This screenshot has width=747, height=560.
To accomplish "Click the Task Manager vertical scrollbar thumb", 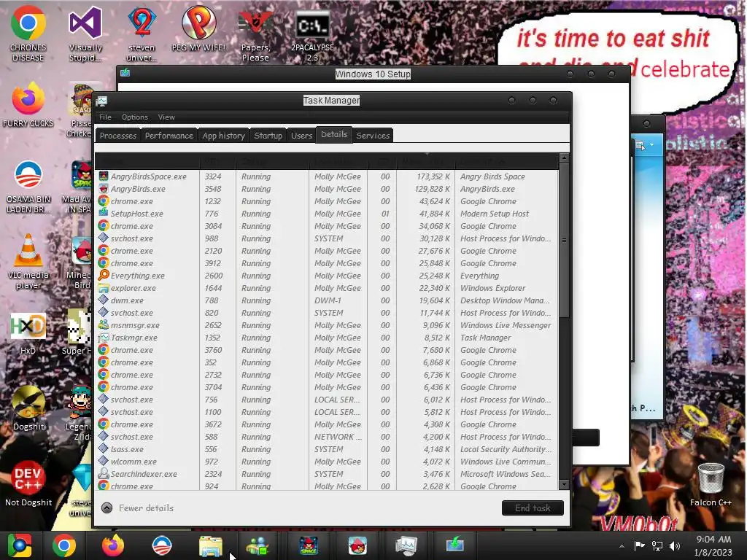I will coord(564,240).
